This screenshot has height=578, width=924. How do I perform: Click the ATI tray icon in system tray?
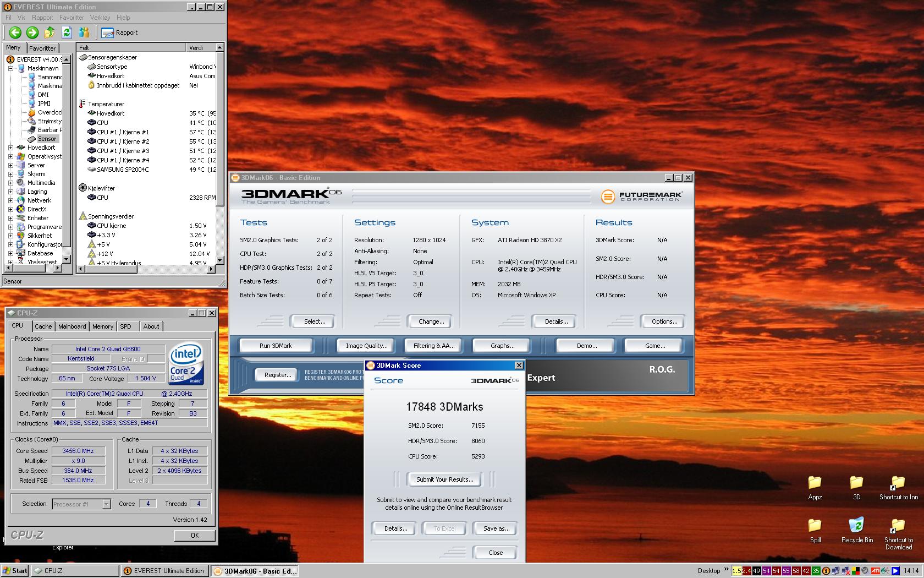pyautogui.click(x=875, y=571)
